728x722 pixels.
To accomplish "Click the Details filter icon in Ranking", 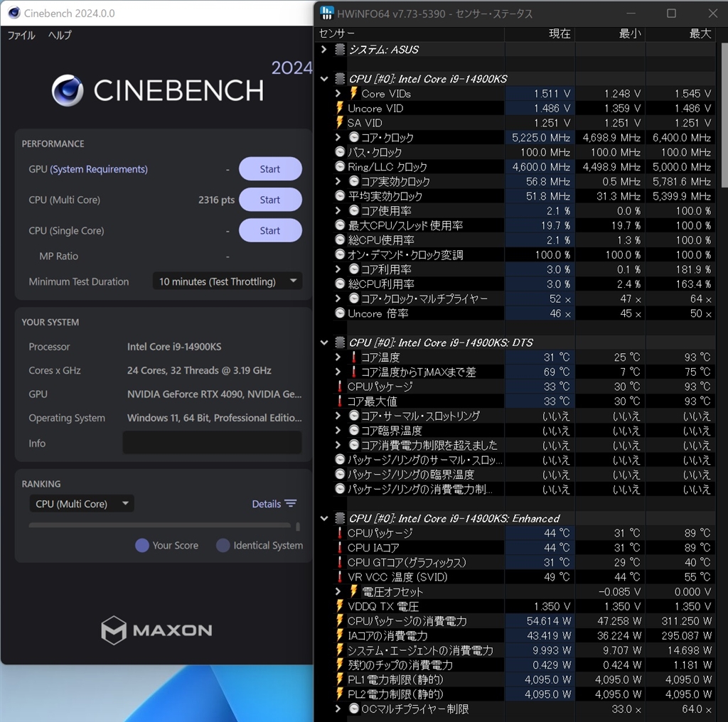I will pyautogui.click(x=291, y=503).
